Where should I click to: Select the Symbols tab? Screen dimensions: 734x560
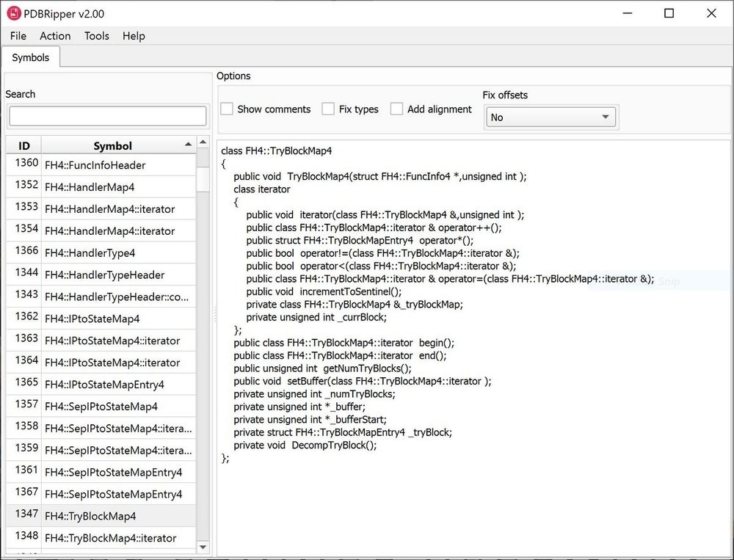point(30,57)
